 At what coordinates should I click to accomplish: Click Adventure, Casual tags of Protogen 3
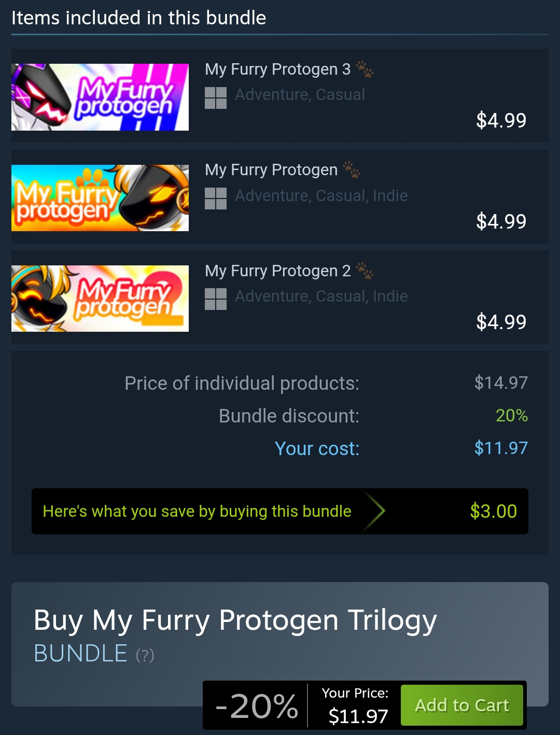pos(300,95)
